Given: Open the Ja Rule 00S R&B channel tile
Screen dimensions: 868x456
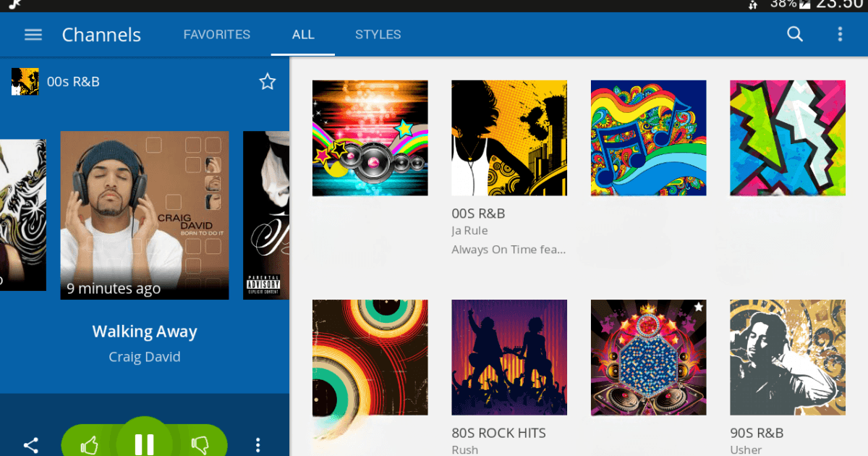Looking at the screenshot, I should [x=509, y=138].
